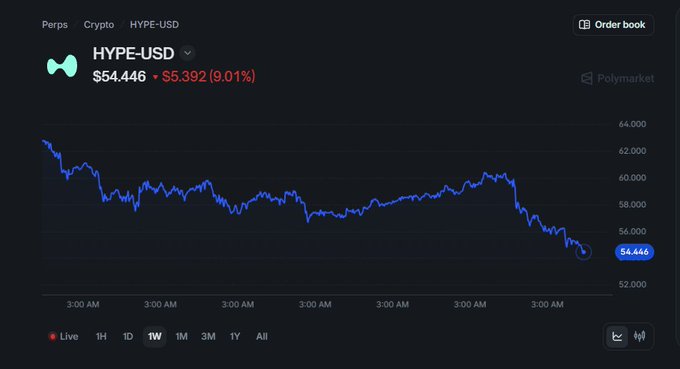Click HYPE-USD breadcrumb item
Viewport: 680px width, 369px height.
(154, 25)
